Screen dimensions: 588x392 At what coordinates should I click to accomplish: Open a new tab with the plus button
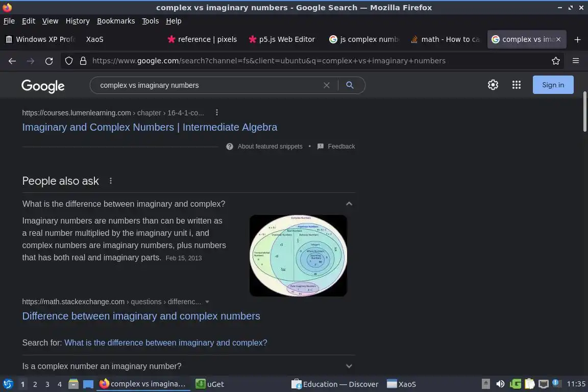click(x=577, y=39)
